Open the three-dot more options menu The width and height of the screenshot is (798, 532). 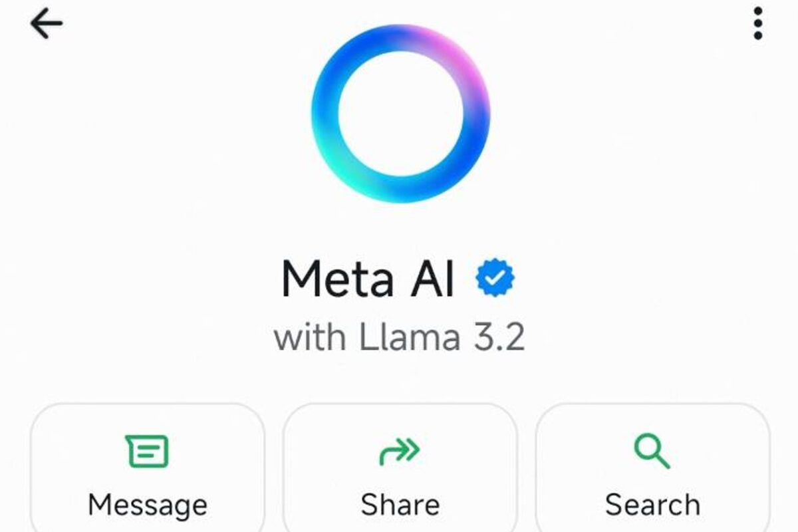757,24
